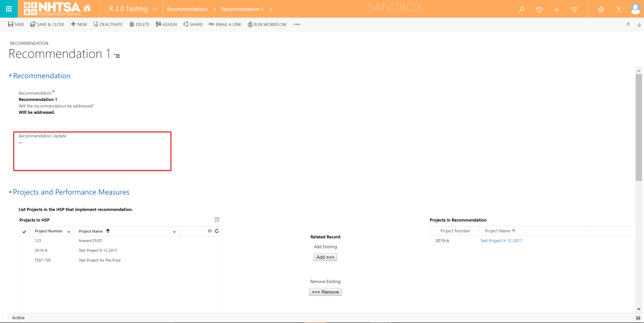Open advanced find funnel icon
The image size is (644, 323).
point(574,10)
